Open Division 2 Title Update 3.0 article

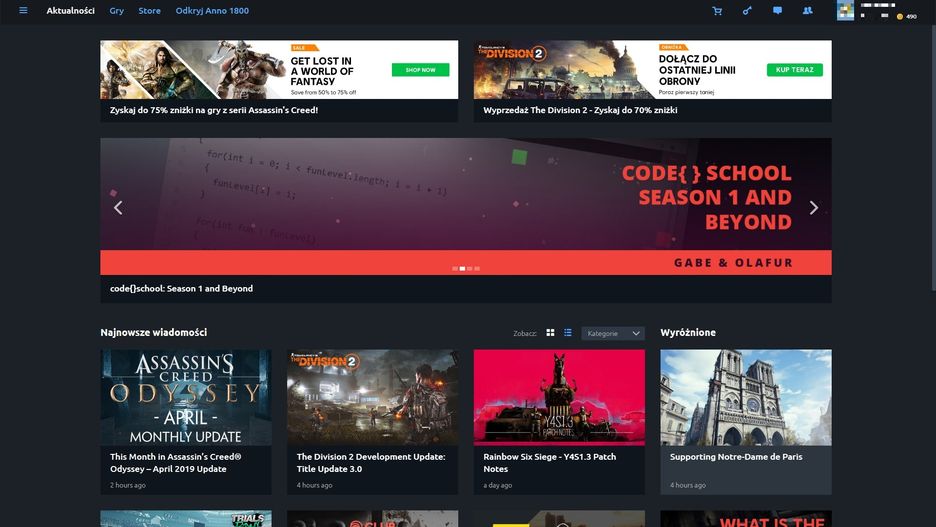pyautogui.click(x=371, y=463)
